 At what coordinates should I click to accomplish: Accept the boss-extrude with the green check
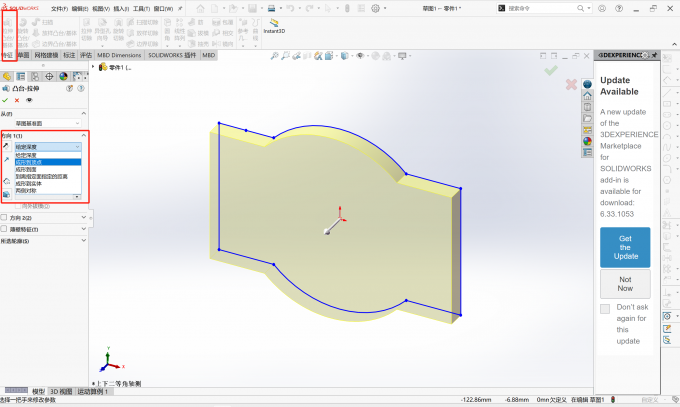tap(5, 100)
